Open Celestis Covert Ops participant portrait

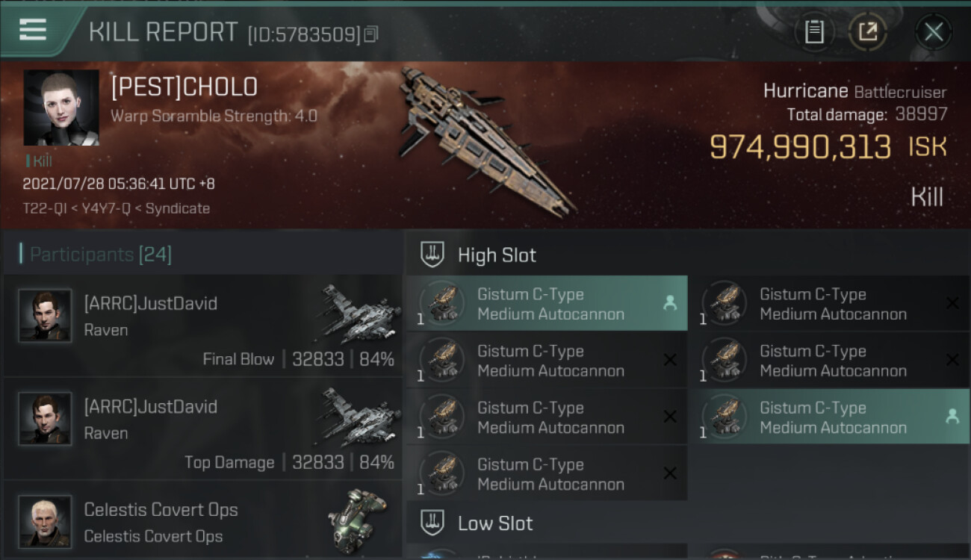click(45, 521)
